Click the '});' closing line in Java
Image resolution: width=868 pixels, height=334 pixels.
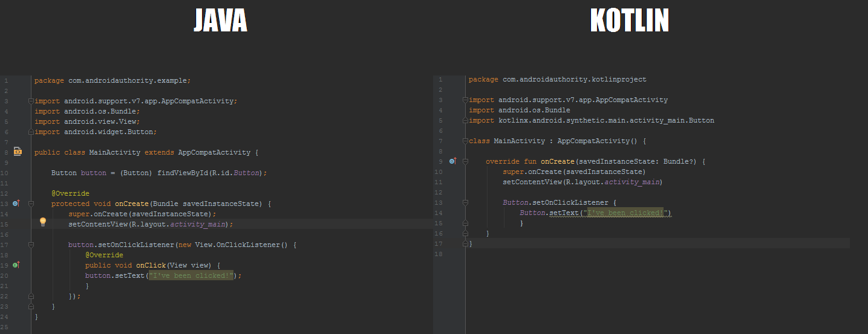click(74, 296)
